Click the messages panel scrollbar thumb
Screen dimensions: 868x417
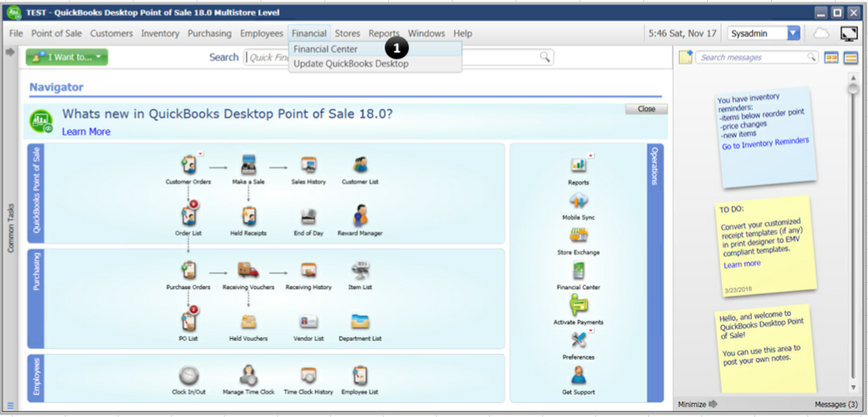click(854, 87)
